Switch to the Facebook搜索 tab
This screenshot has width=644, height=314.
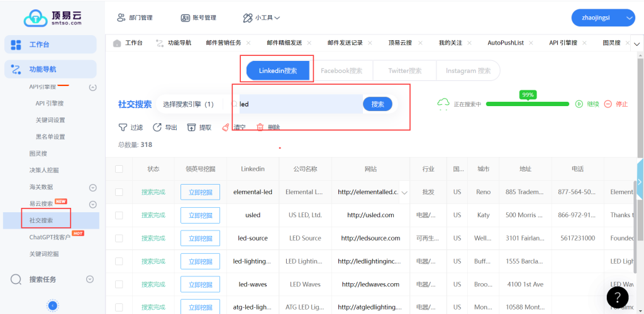tap(341, 71)
